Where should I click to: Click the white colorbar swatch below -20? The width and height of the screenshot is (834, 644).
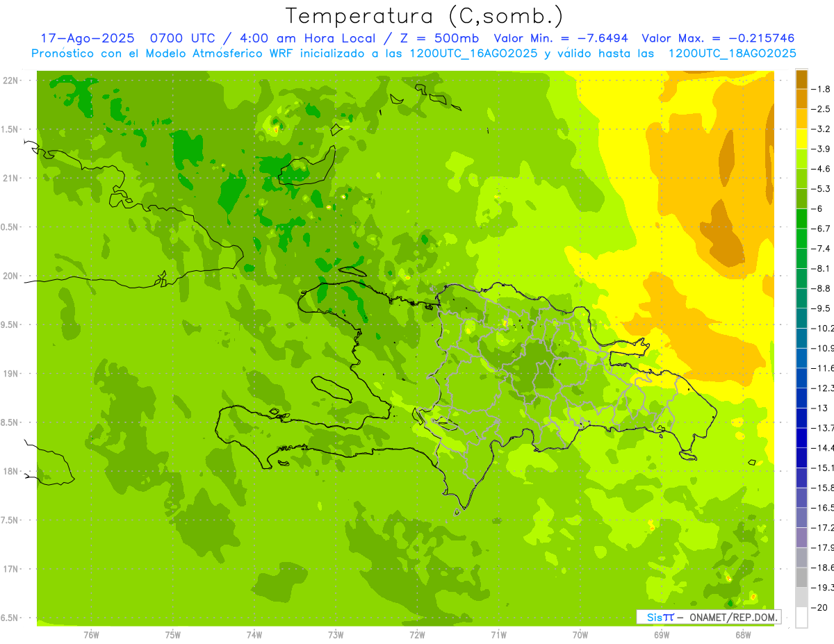point(801,617)
